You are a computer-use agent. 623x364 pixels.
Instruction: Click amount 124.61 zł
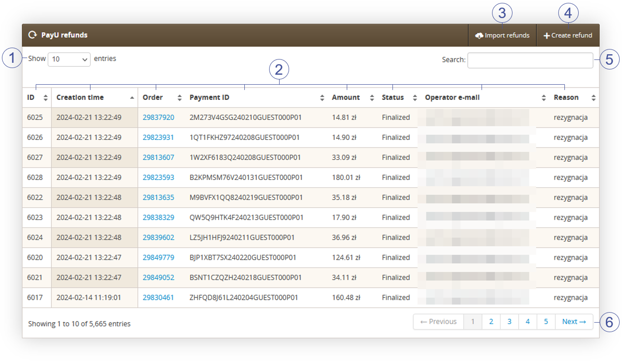pos(346,257)
